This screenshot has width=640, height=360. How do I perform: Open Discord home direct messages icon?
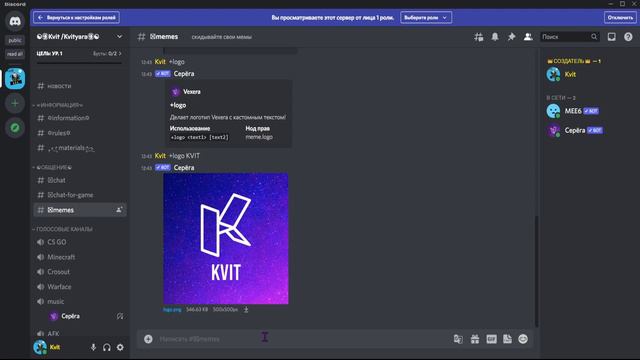pyautogui.click(x=15, y=21)
